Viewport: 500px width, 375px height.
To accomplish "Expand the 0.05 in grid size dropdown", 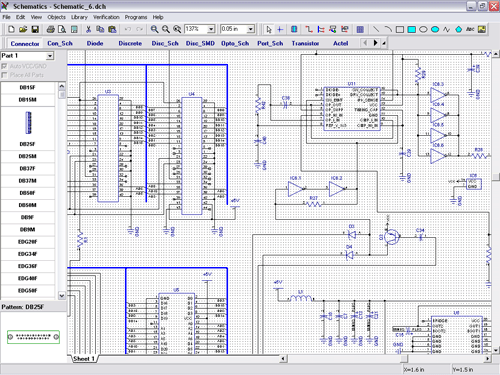I will pyautogui.click(x=251, y=29).
